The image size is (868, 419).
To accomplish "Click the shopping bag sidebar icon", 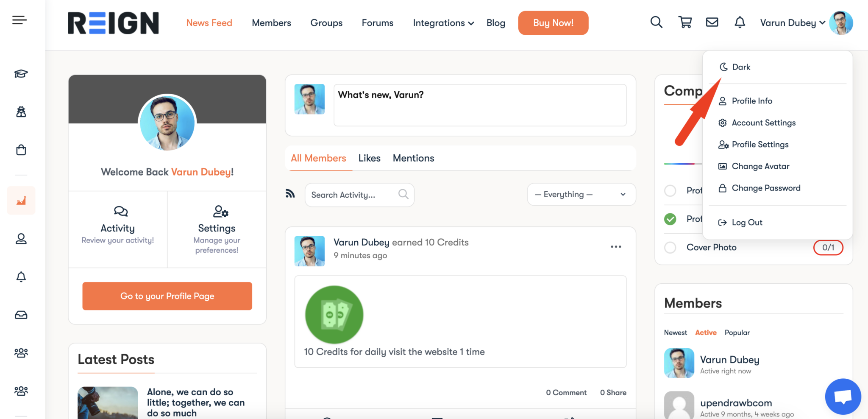I will tap(21, 150).
